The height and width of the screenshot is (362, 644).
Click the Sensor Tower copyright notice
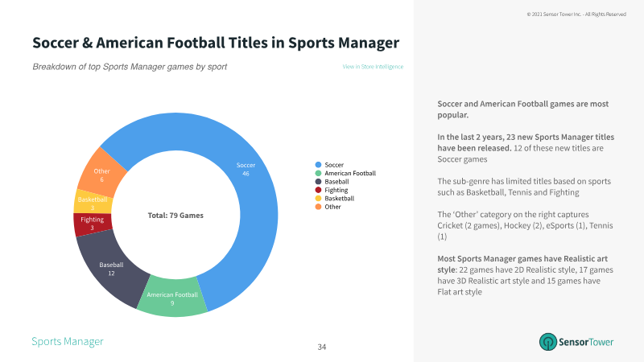pyautogui.click(x=576, y=14)
